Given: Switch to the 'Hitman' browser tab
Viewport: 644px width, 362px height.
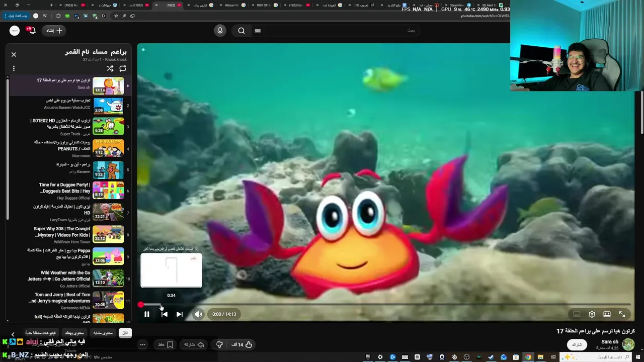Looking at the screenshot, I should (x=231, y=5).
